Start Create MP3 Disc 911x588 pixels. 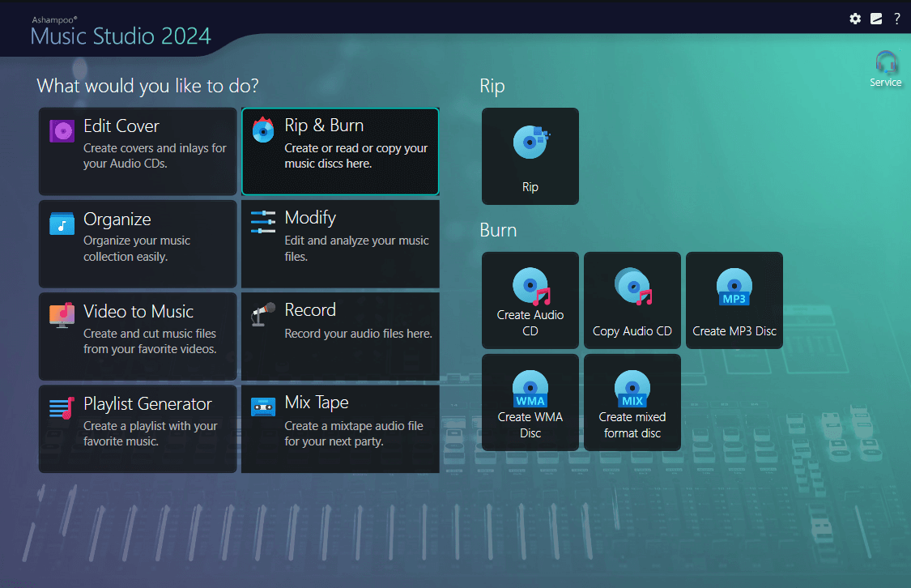coord(734,288)
